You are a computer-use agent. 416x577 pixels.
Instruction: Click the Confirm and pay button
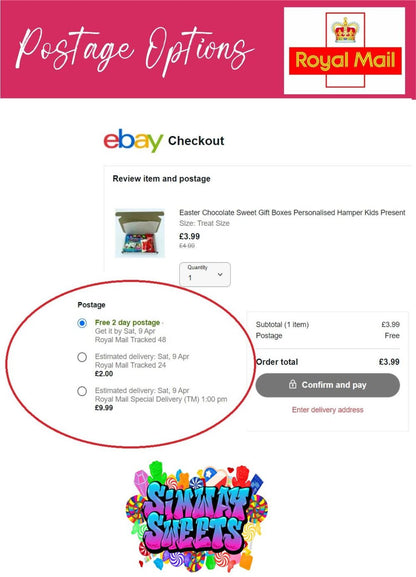(328, 385)
